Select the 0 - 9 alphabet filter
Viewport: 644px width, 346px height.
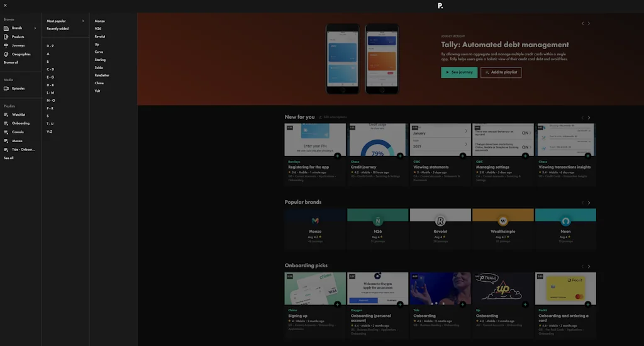click(x=50, y=46)
